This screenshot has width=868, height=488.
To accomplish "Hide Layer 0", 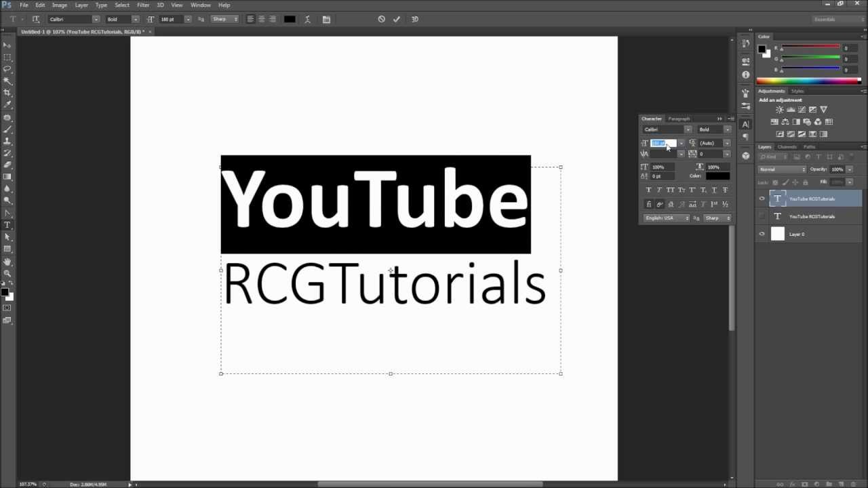I will [x=762, y=234].
